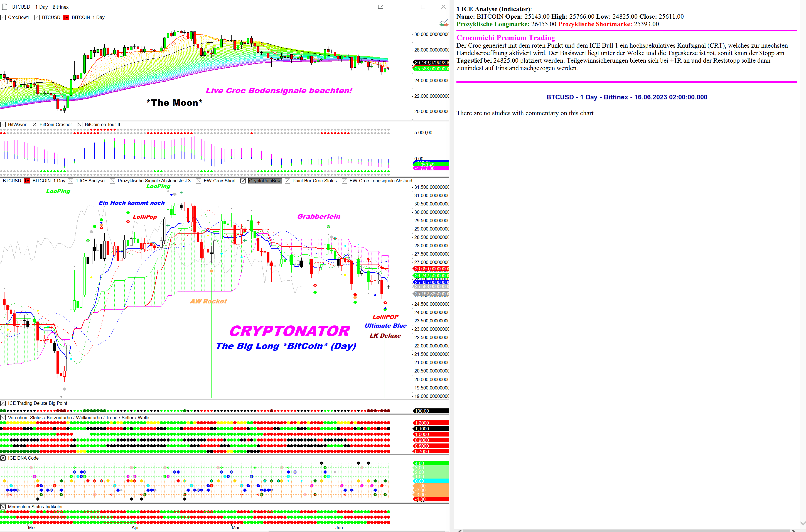The height and width of the screenshot is (532, 806).
Task: Click the red BITCOIN symbol icon in top panel
Action: pos(66,17)
